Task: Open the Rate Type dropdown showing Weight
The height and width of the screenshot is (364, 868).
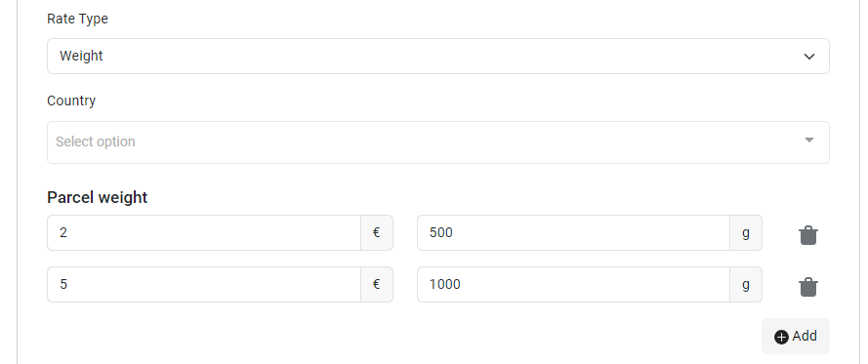Action: click(437, 56)
